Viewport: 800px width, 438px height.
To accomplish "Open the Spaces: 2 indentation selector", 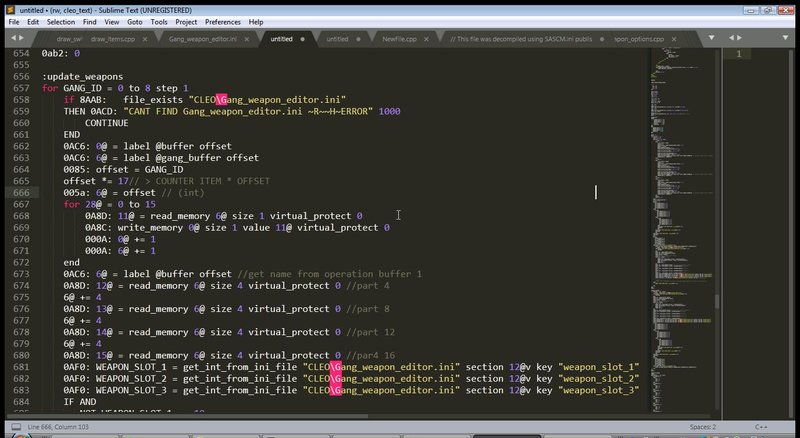I will (703, 427).
